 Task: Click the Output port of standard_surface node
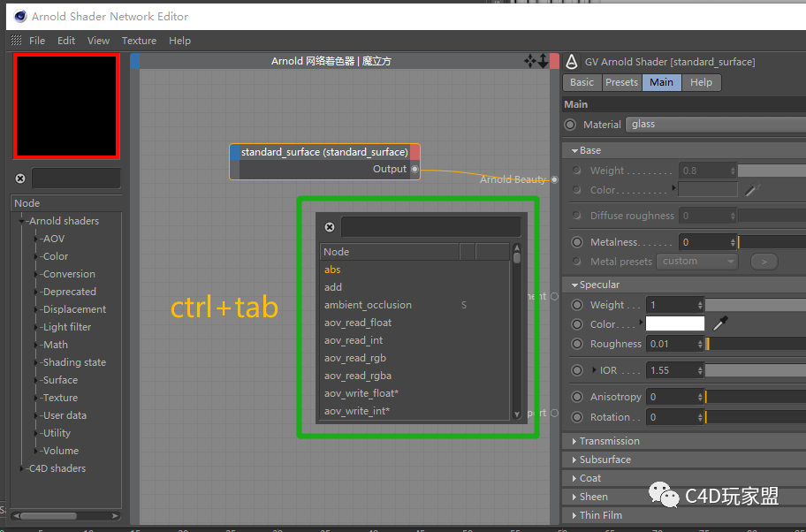tap(414, 169)
